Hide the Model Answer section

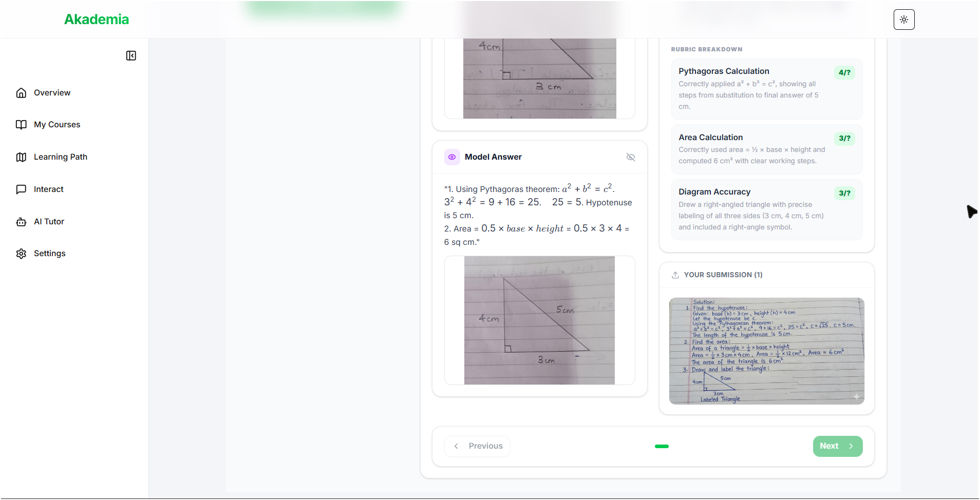click(631, 157)
